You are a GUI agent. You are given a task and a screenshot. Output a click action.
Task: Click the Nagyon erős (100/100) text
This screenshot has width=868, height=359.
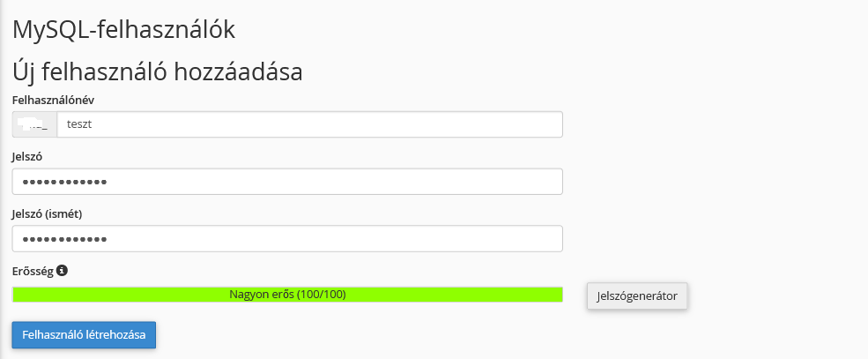pyautogui.click(x=287, y=295)
